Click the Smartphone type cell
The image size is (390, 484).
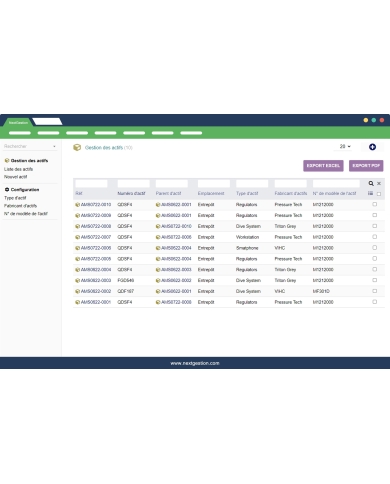pos(247,248)
